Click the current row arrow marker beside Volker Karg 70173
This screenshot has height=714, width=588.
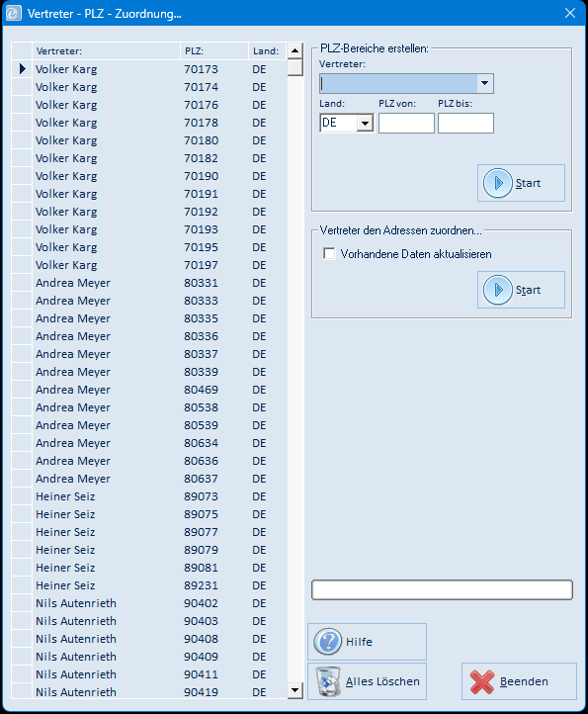(23, 69)
